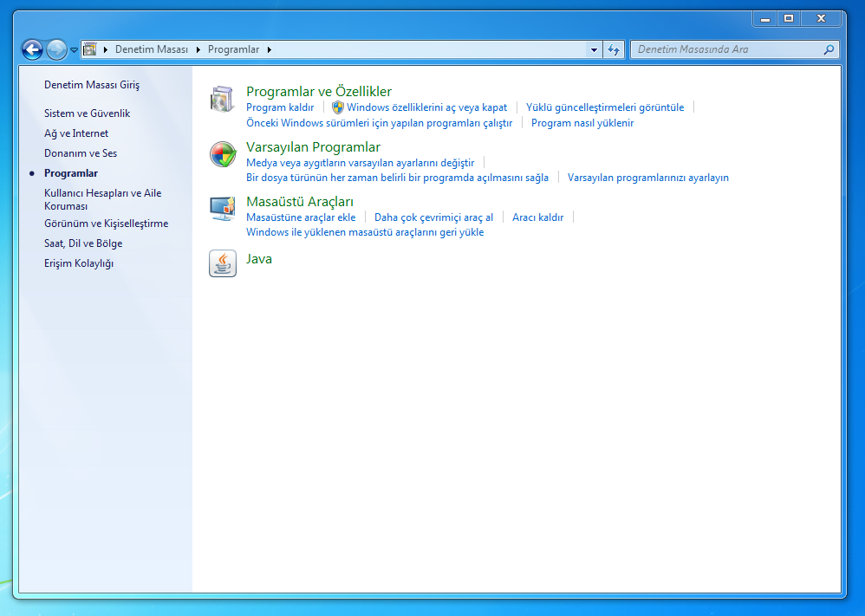Image resolution: width=865 pixels, height=616 pixels.
Task: Click the Masaüstü Araçları monitor icon
Action: [223, 209]
